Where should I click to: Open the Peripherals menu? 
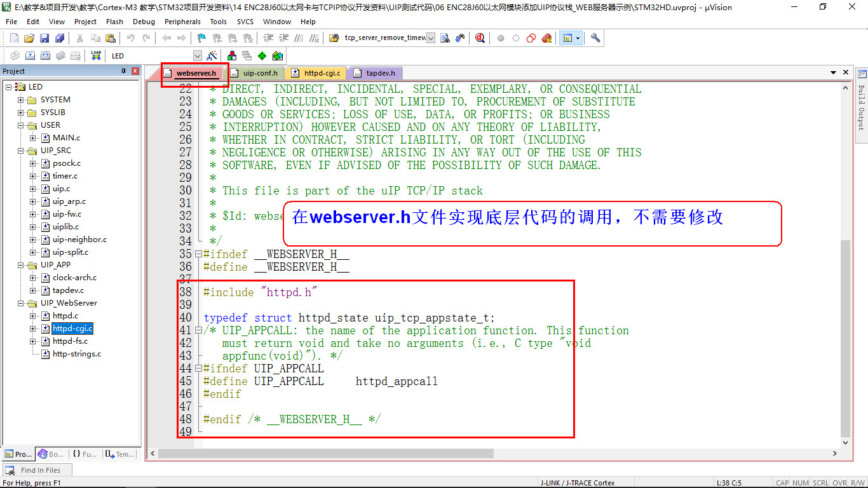pyautogui.click(x=182, y=22)
